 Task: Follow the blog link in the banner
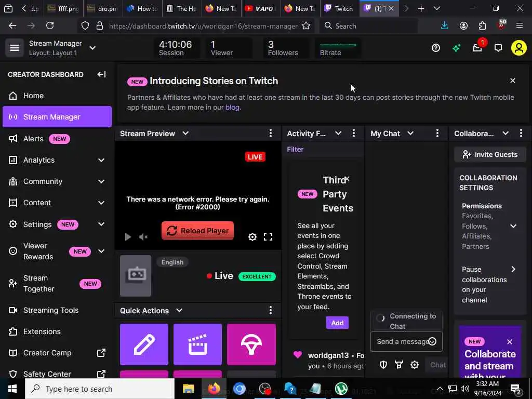click(x=232, y=107)
